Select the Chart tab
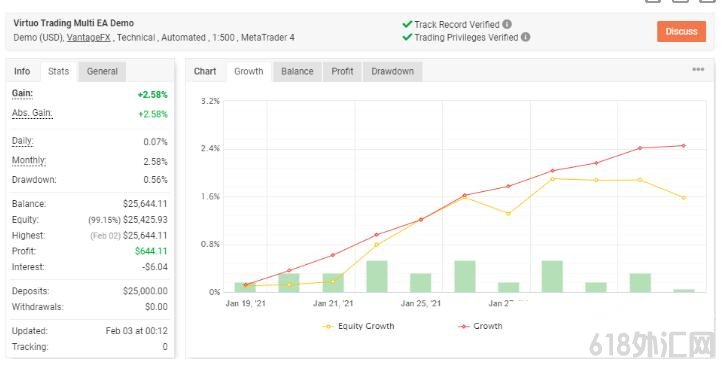The width and height of the screenshot is (722, 369). (x=205, y=71)
